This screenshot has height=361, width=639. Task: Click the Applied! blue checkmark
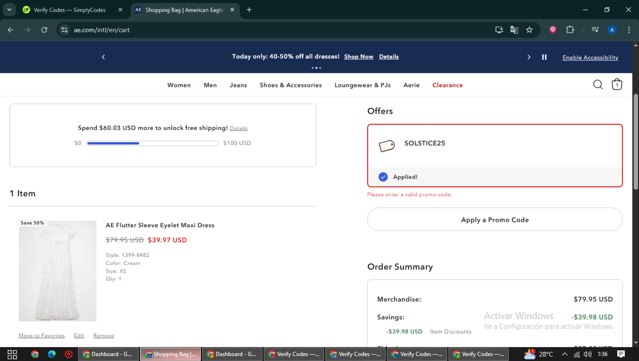[x=383, y=177]
